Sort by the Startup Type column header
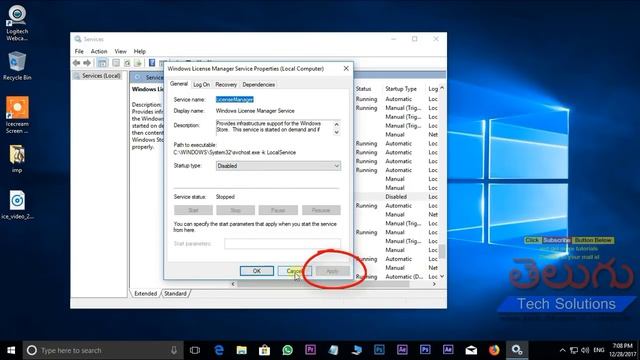 pyautogui.click(x=401, y=89)
